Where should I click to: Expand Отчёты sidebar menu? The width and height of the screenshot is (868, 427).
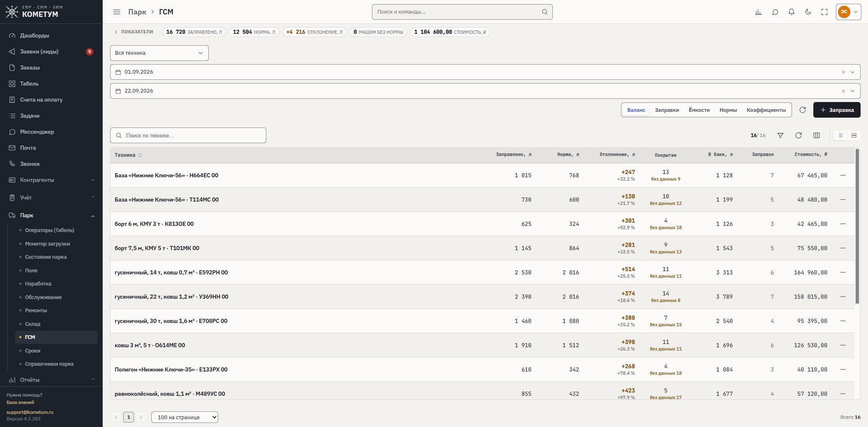click(51, 379)
